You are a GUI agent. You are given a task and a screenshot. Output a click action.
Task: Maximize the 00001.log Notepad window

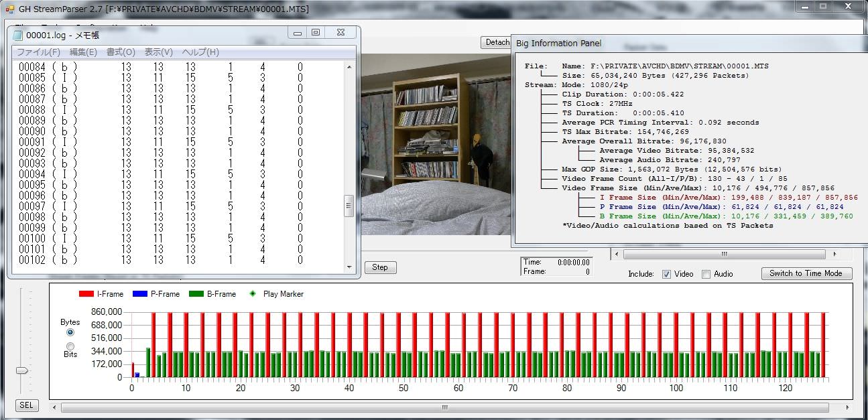pyautogui.click(x=316, y=32)
